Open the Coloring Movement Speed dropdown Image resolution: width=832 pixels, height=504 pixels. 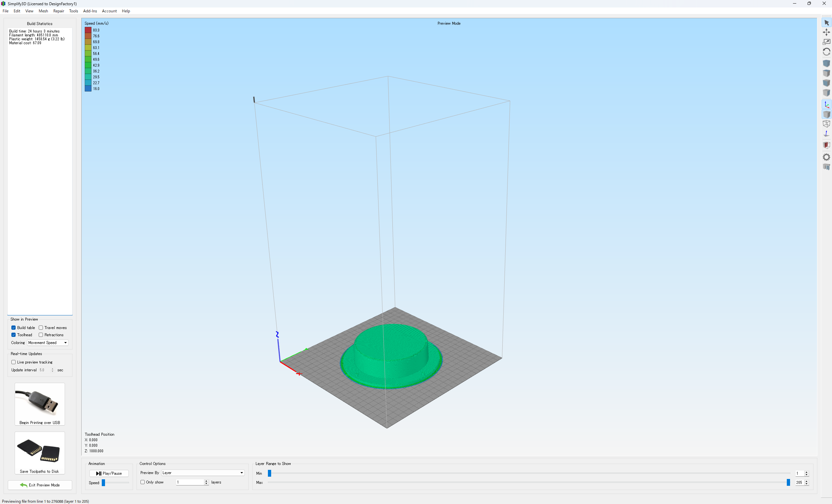point(47,342)
